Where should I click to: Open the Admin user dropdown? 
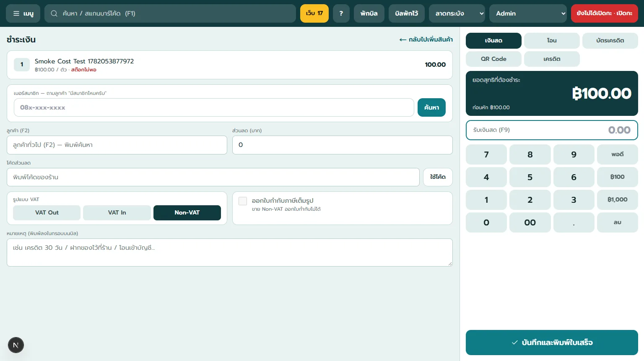(528, 13)
